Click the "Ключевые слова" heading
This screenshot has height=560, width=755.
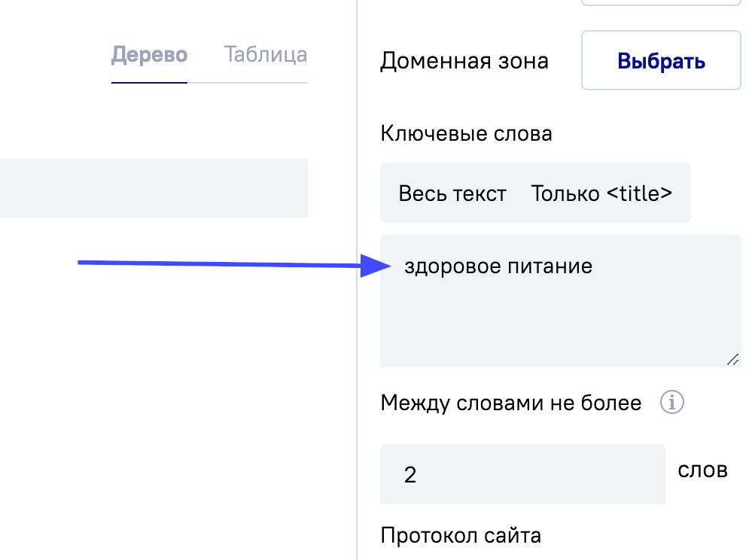click(467, 133)
